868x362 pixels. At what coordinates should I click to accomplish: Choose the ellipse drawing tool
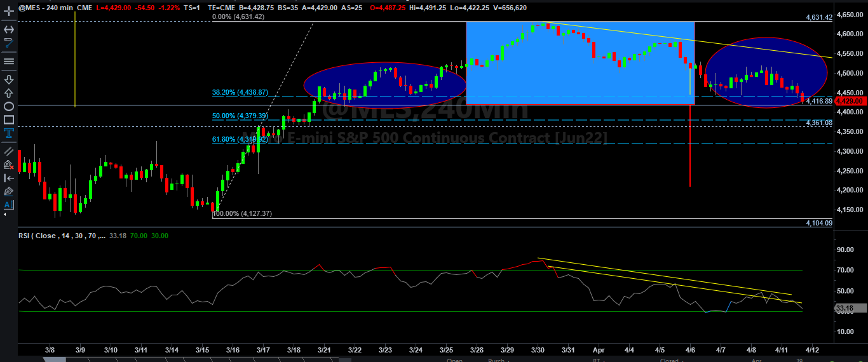click(9, 106)
